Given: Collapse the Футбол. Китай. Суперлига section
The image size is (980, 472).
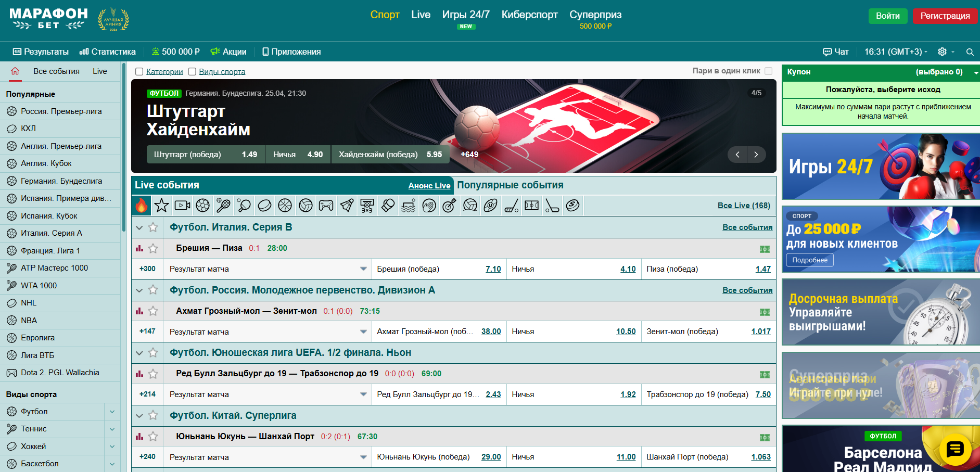Looking at the screenshot, I should click(139, 416).
